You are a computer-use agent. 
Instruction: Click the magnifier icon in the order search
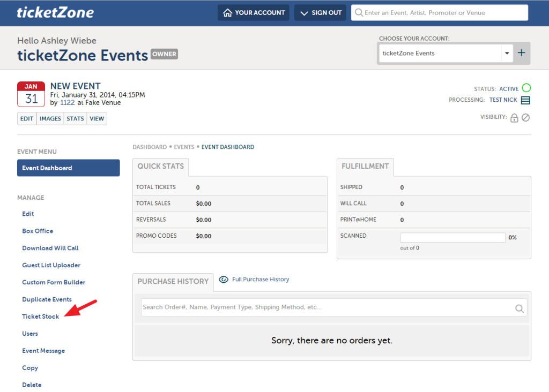pyautogui.click(x=519, y=308)
